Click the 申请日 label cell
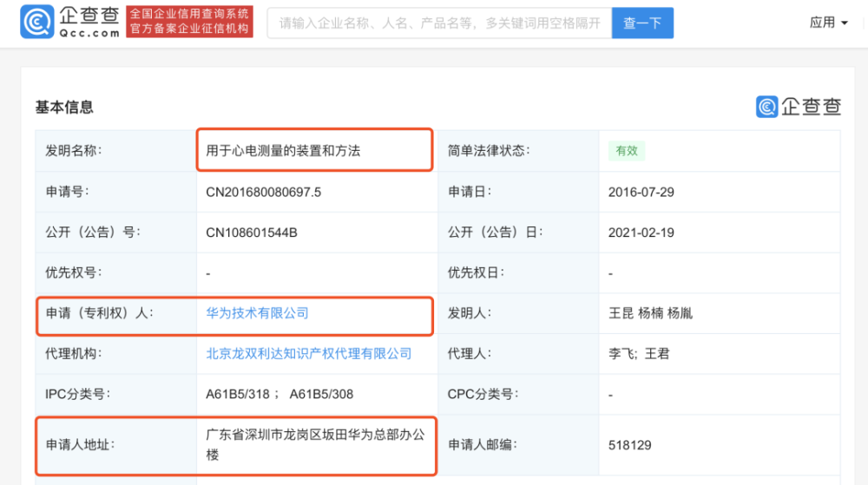 coord(519,192)
